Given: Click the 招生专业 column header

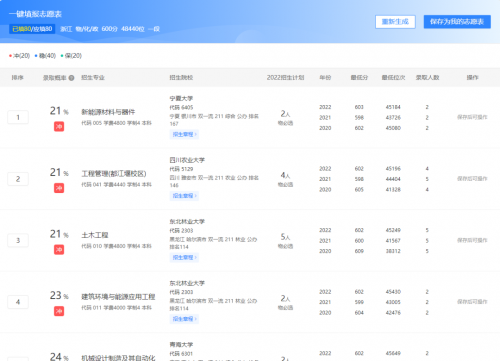Looking at the screenshot, I should [x=93, y=78].
